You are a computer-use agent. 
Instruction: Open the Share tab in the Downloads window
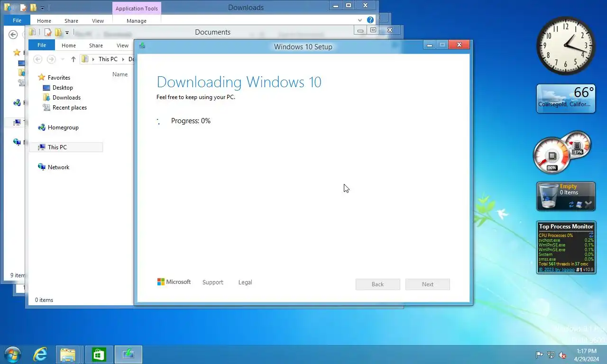pos(71,21)
